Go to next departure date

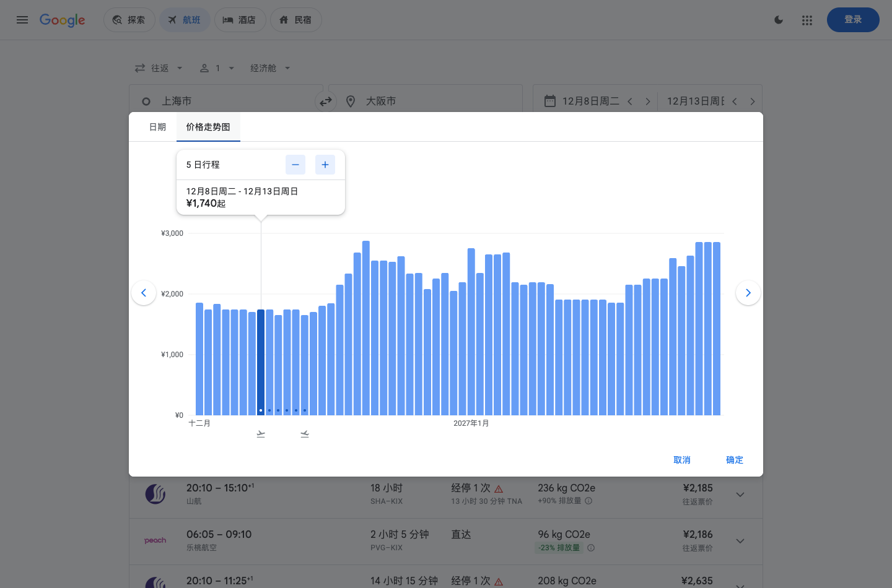[648, 102]
